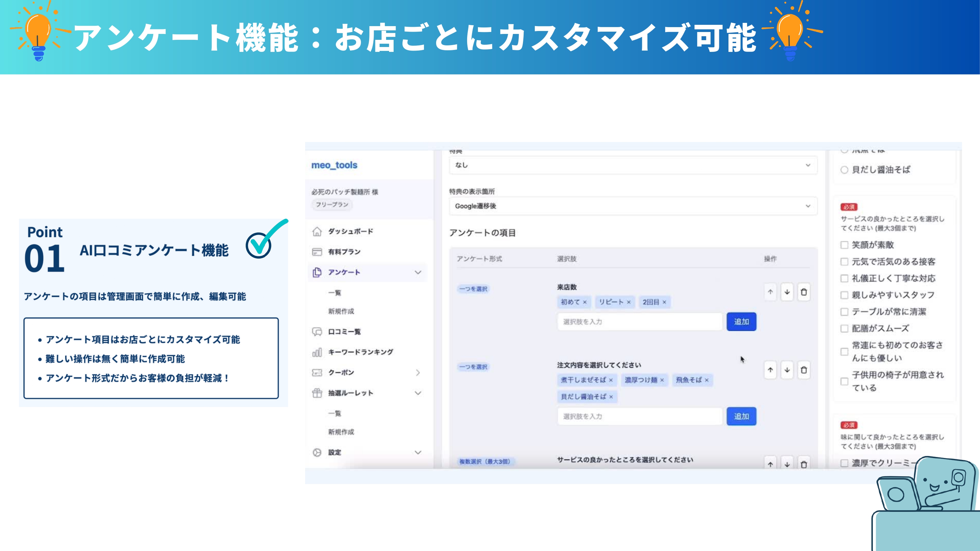Click the 抽選ルーレット gift icon
The height and width of the screenshot is (551, 980).
317,393
